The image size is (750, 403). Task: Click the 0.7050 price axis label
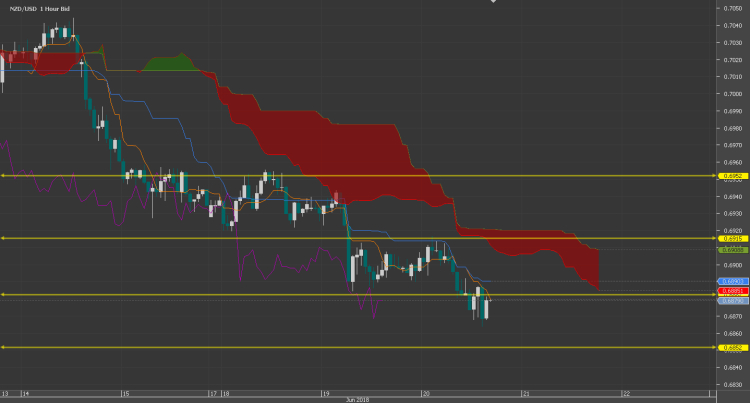[733, 8]
